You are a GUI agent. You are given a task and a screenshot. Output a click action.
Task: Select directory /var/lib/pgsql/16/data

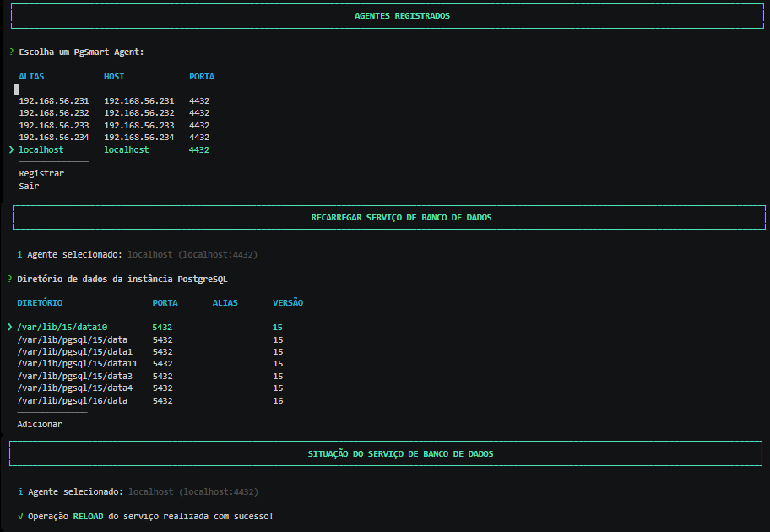(x=73, y=401)
